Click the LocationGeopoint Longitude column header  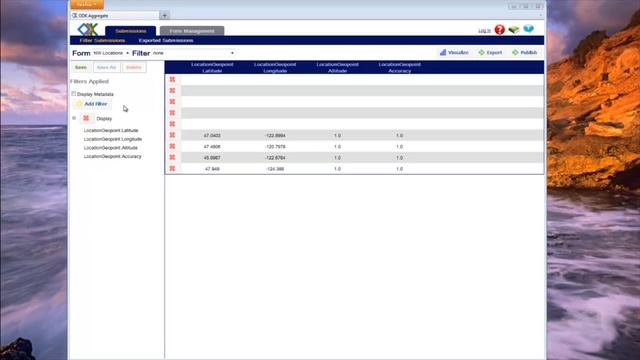coord(275,68)
